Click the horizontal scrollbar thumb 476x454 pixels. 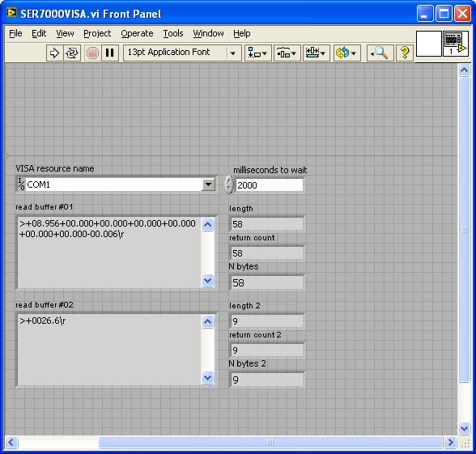tap(270, 442)
